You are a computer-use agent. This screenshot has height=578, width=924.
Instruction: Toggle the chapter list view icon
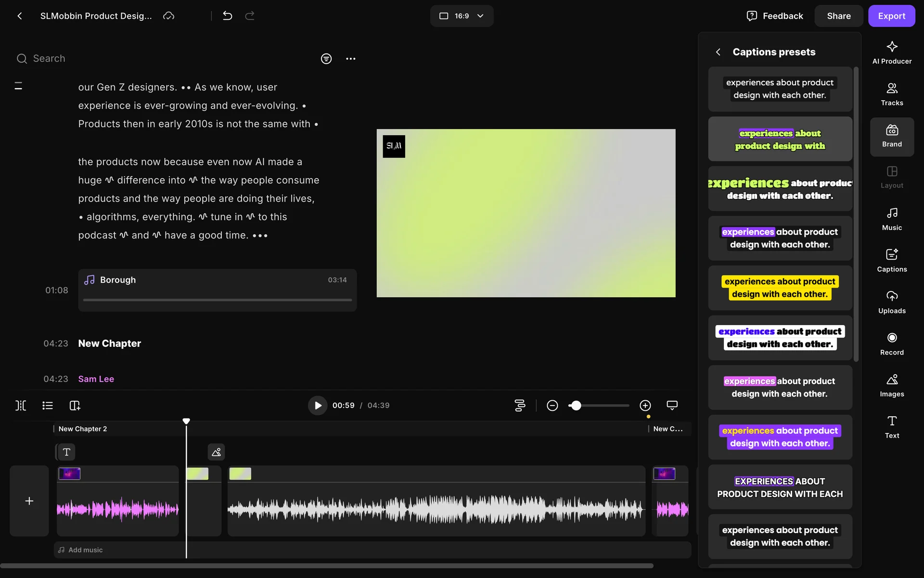coord(47,406)
